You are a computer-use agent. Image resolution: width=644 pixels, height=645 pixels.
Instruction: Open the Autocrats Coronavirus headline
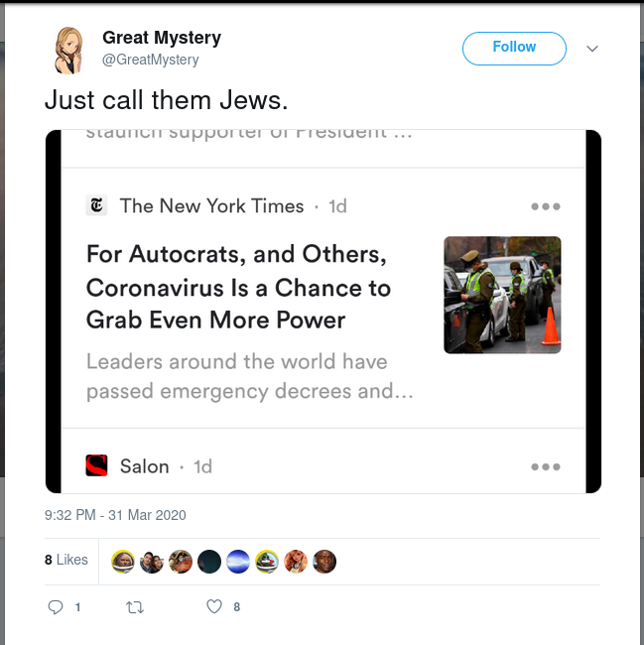tap(238, 287)
